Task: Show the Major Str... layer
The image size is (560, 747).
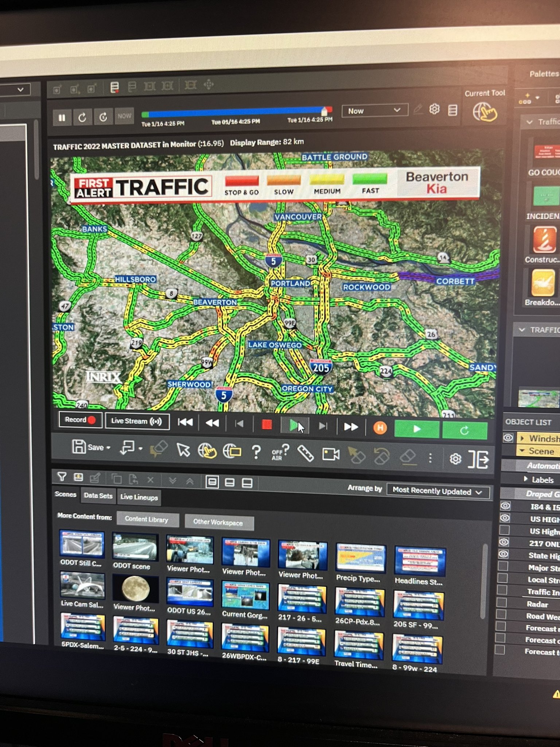Action: [503, 566]
